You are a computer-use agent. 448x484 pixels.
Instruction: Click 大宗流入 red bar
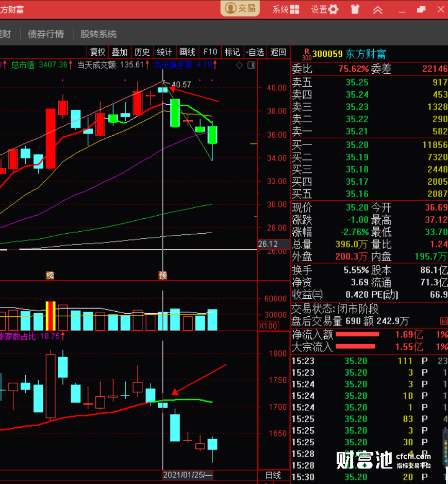pyautogui.click(x=355, y=347)
